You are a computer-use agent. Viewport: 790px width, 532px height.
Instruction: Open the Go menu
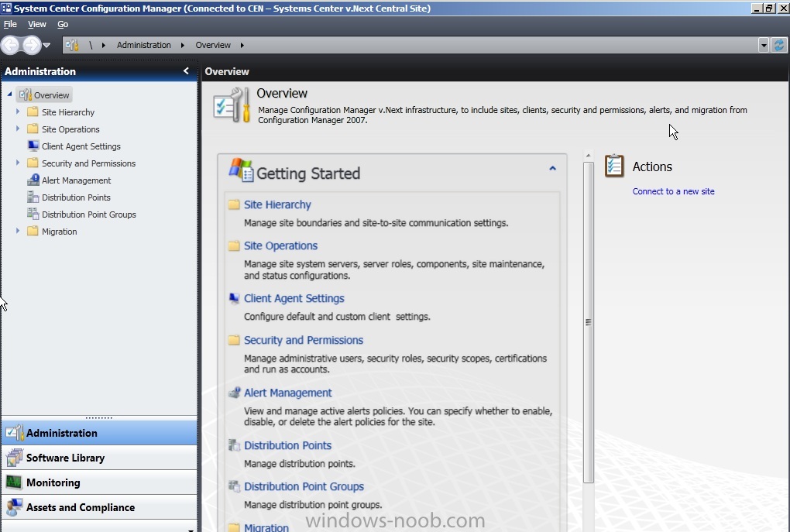(x=63, y=24)
